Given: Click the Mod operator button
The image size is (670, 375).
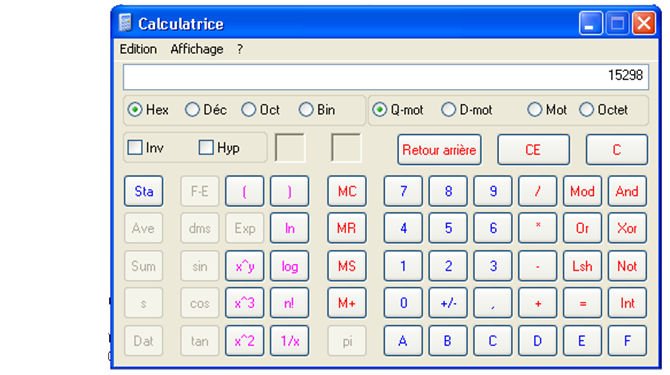Looking at the screenshot, I should [582, 191].
